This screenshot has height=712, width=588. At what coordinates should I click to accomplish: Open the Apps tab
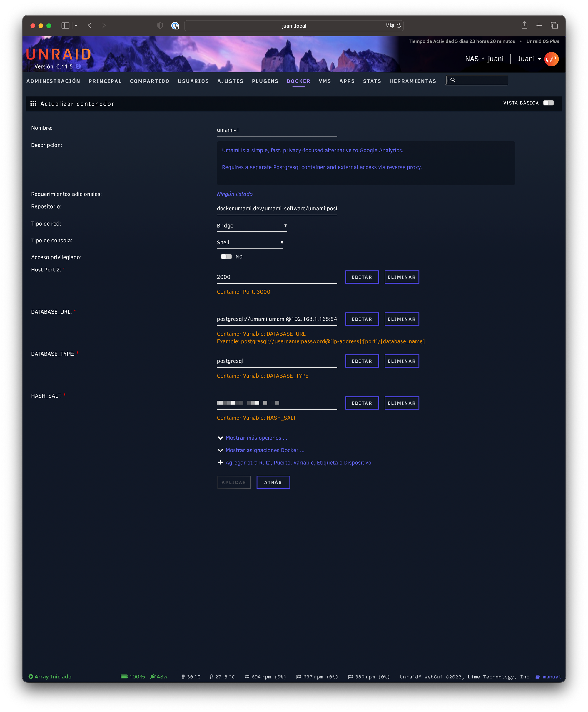tap(347, 81)
